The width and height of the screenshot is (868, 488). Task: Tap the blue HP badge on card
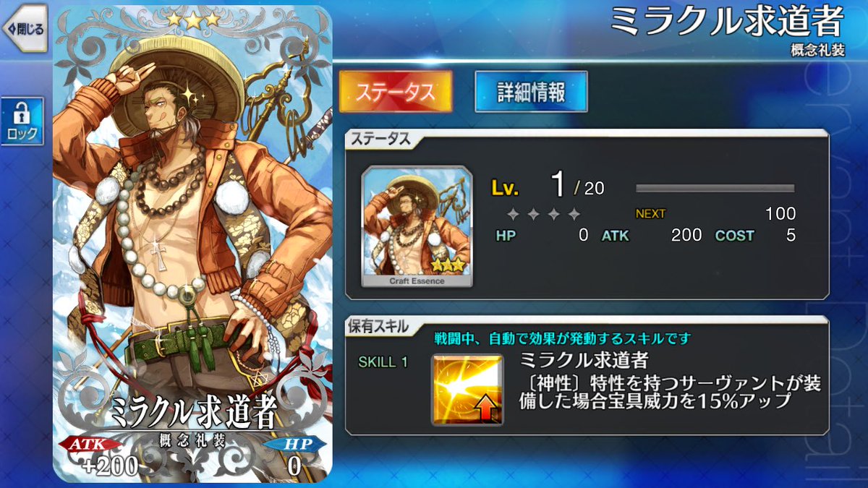[x=289, y=454]
